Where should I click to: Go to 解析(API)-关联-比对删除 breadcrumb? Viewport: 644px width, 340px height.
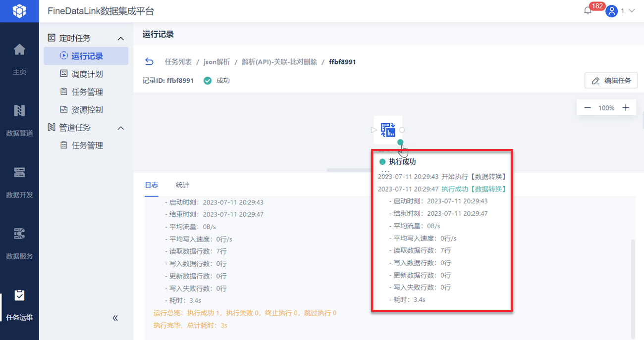[279, 62]
